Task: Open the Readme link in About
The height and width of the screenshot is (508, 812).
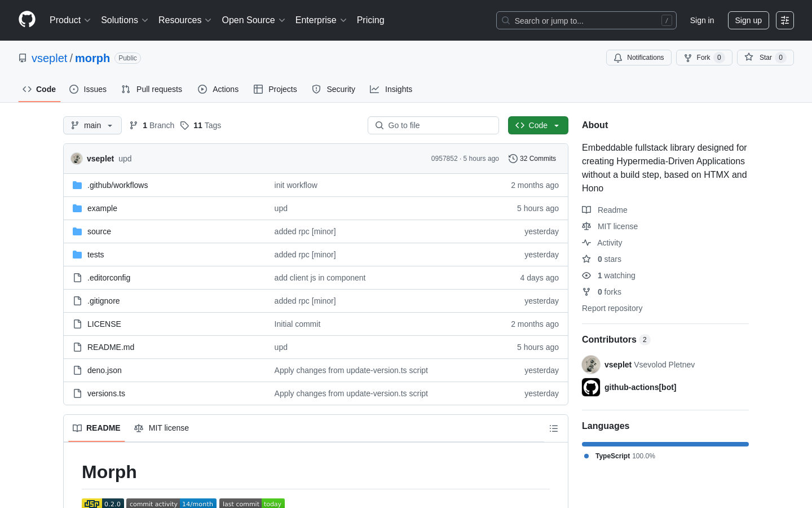Action: 604,210
